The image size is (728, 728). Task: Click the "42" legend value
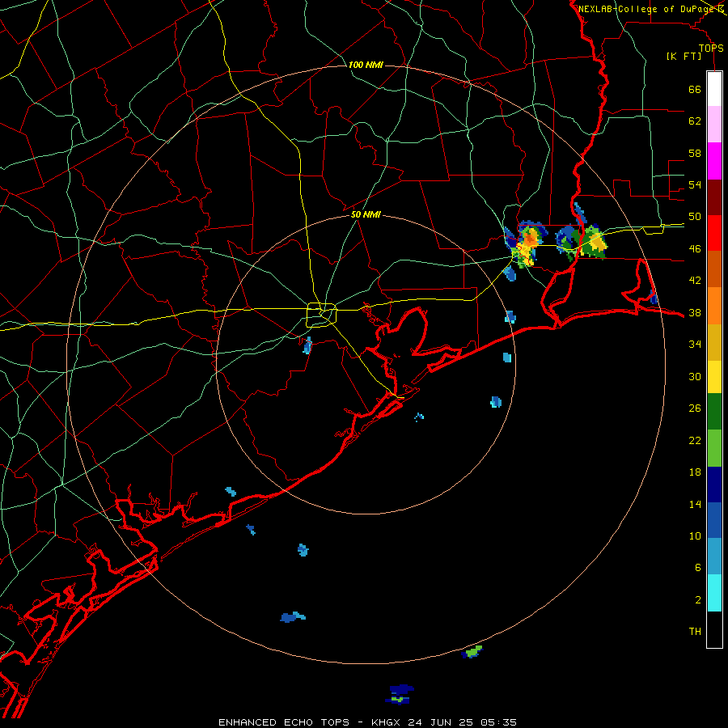[695, 281]
